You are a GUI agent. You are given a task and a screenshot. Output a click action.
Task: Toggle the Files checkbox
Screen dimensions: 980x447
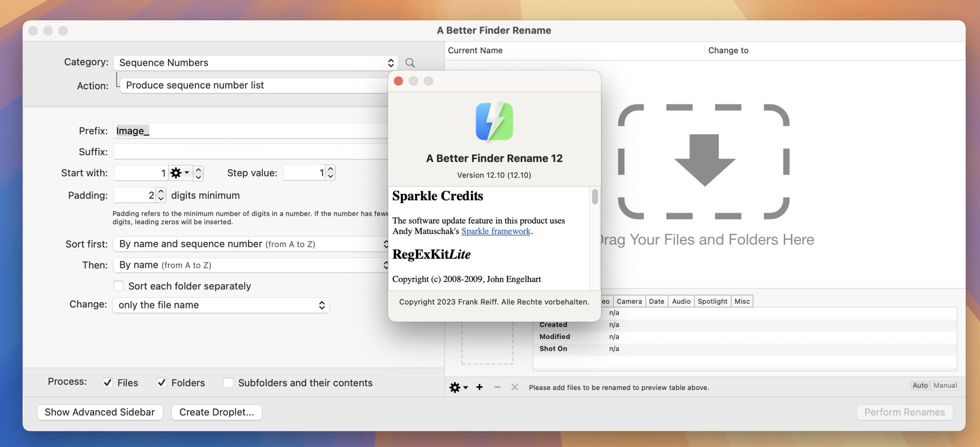pyautogui.click(x=108, y=382)
